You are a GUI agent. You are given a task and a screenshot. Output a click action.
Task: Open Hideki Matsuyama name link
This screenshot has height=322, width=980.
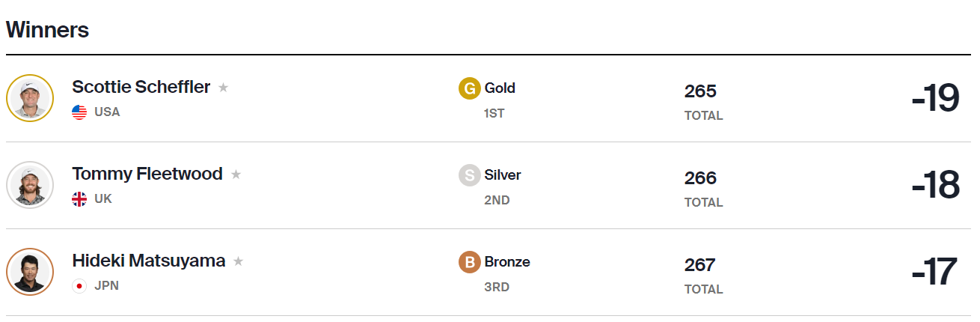point(149,261)
